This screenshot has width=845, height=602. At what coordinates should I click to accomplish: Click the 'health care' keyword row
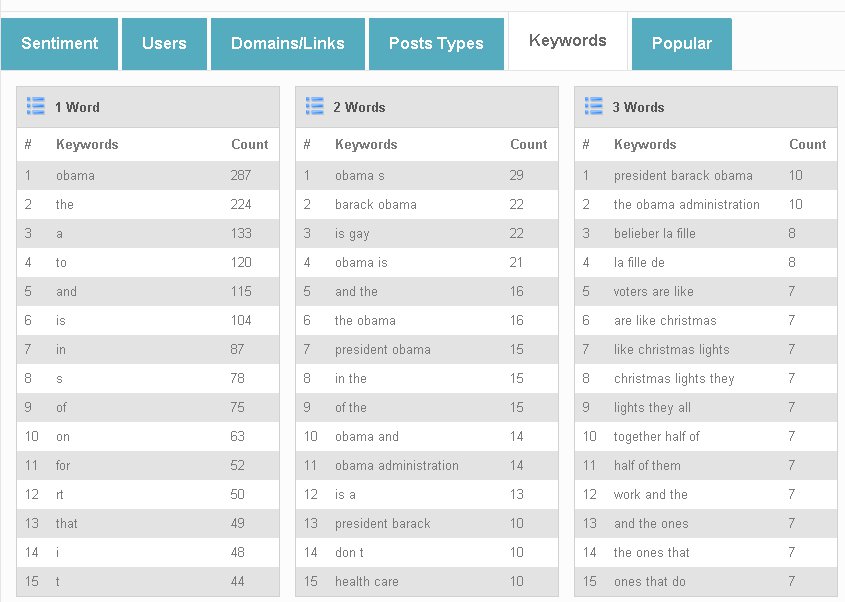click(427, 582)
